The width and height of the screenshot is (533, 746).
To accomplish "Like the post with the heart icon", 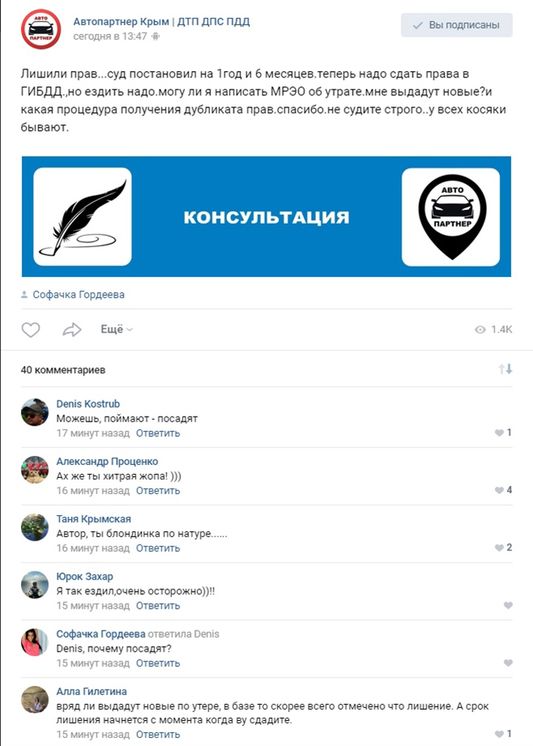I will coord(30,330).
